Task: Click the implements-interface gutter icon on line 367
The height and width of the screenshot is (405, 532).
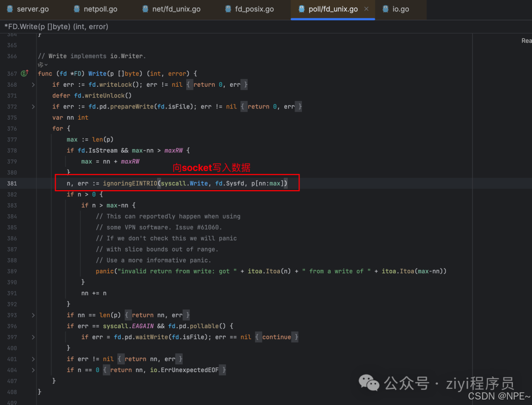Action: [24, 73]
